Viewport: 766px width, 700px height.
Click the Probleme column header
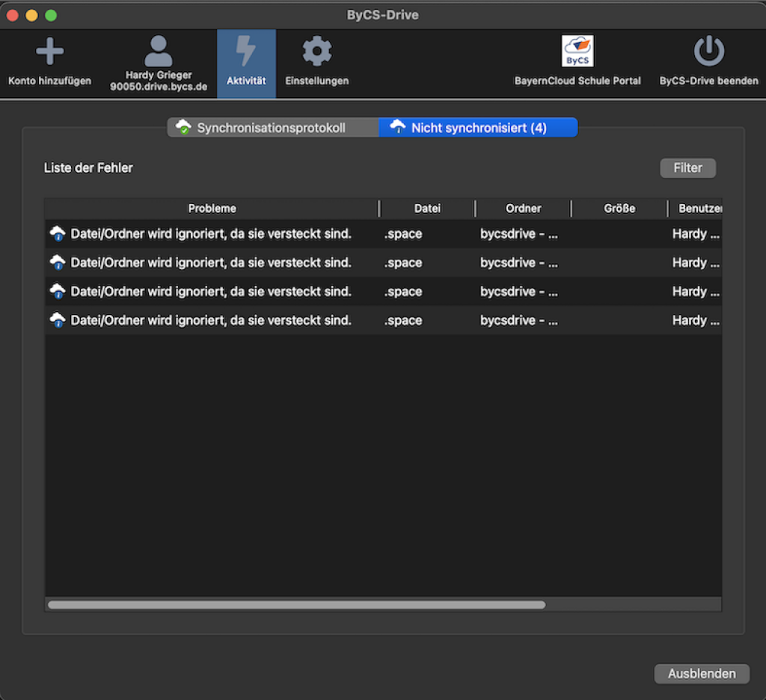click(212, 208)
